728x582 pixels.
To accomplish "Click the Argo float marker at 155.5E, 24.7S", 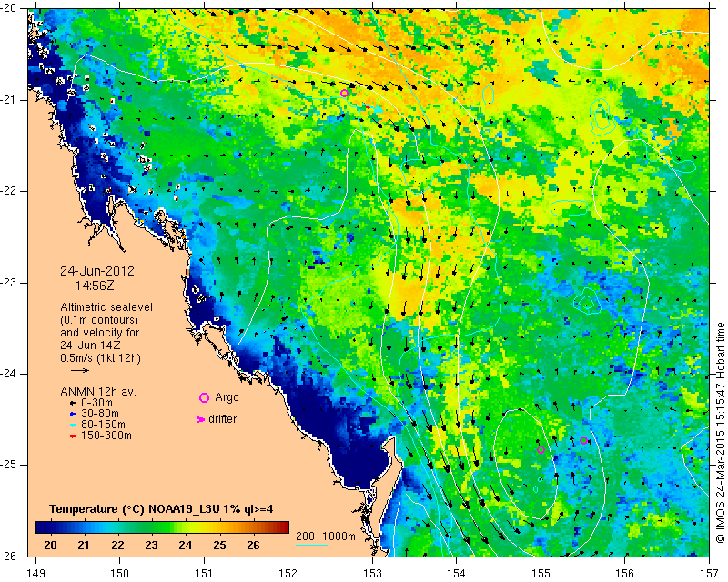I will pos(583,440).
